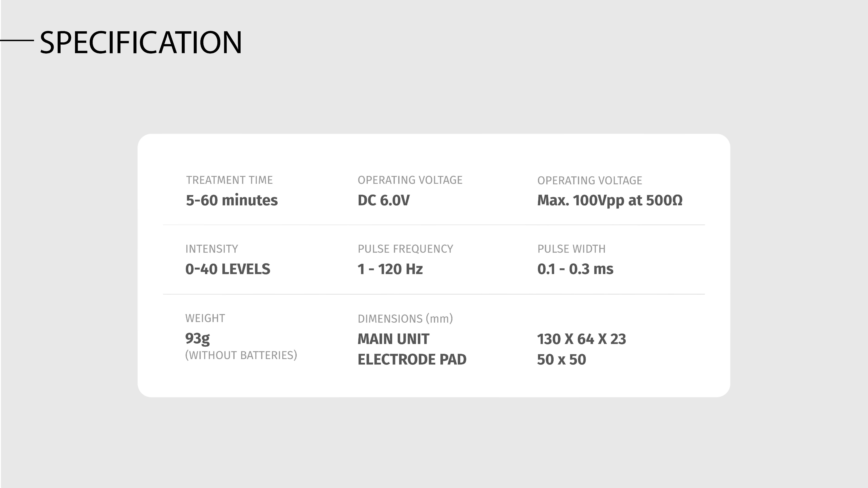Image resolution: width=868 pixels, height=488 pixels.
Task: Select the PULSE FREQUENCY label
Action: [x=405, y=249]
